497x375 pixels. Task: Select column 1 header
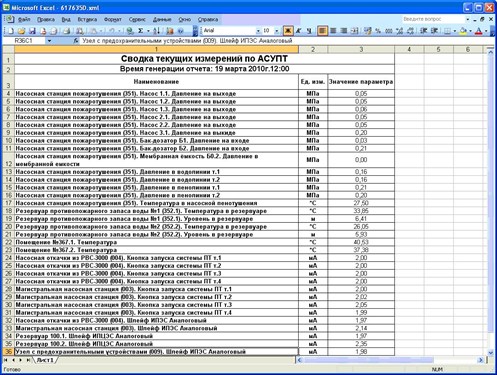(156, 49)
